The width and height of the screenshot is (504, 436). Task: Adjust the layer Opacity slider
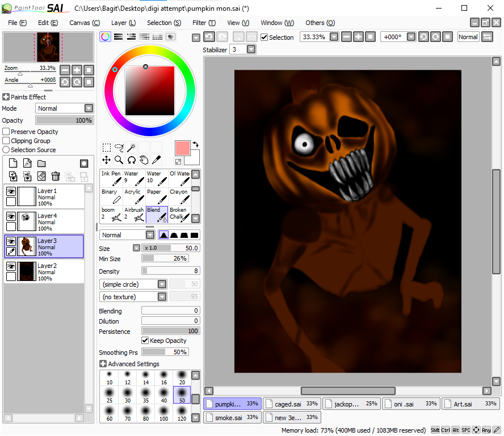pyautogui.click(x=65, y=120)
